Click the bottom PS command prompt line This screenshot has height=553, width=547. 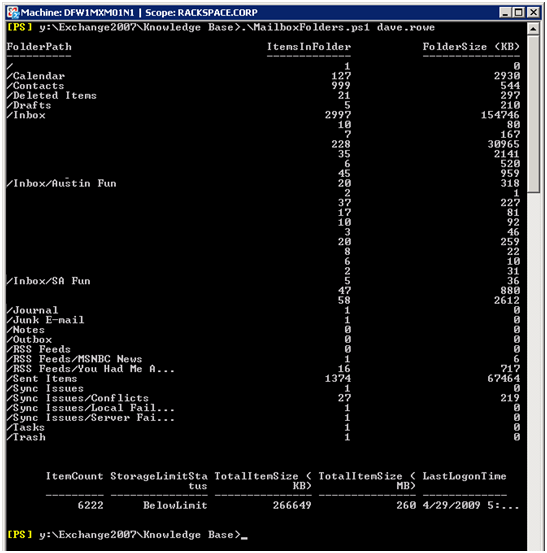click(x=127, y=535)
